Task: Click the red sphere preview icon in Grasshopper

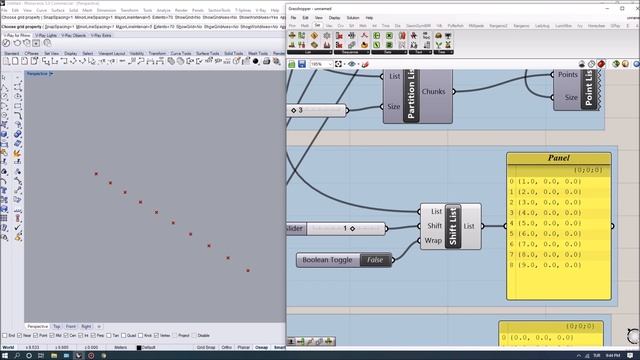Action: coord(601,64)
